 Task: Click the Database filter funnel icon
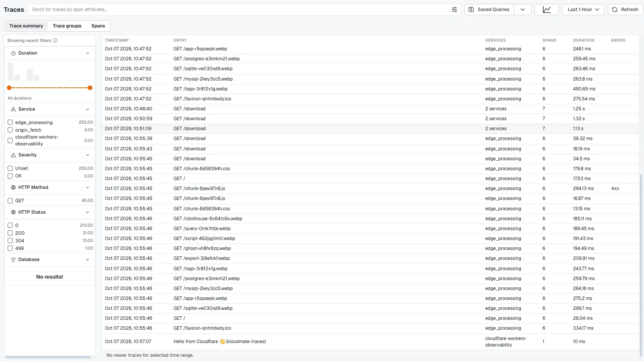[x=13, y=259]
